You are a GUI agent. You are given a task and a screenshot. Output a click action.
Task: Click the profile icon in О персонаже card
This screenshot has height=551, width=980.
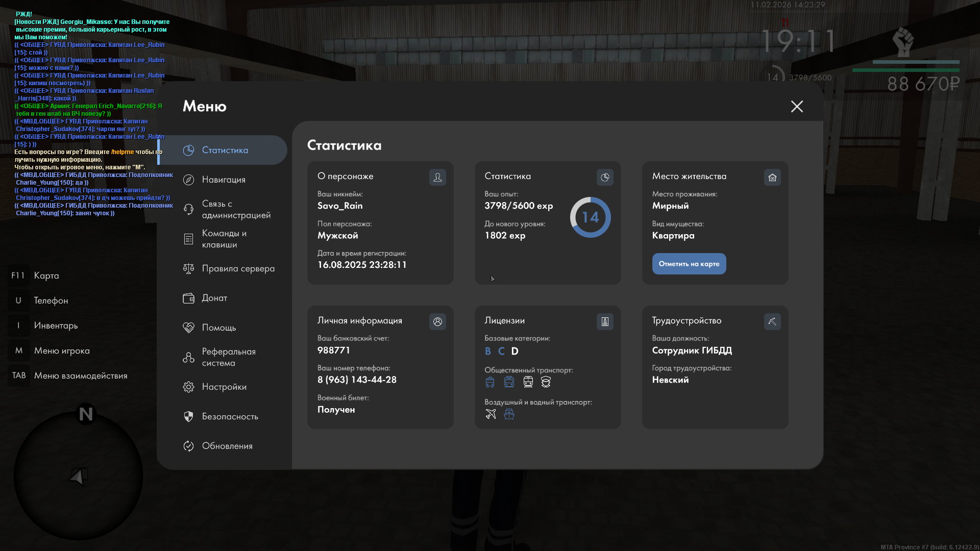437,177
